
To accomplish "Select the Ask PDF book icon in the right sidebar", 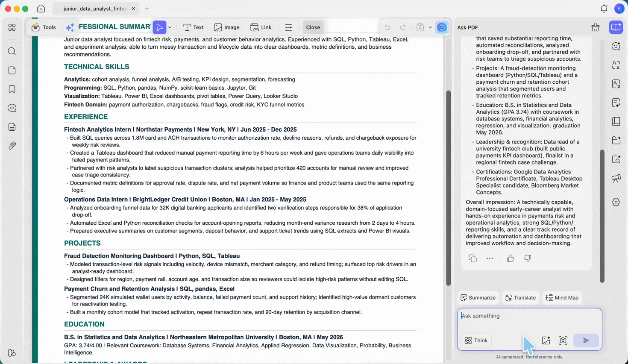I will click(x=616, y=27).
